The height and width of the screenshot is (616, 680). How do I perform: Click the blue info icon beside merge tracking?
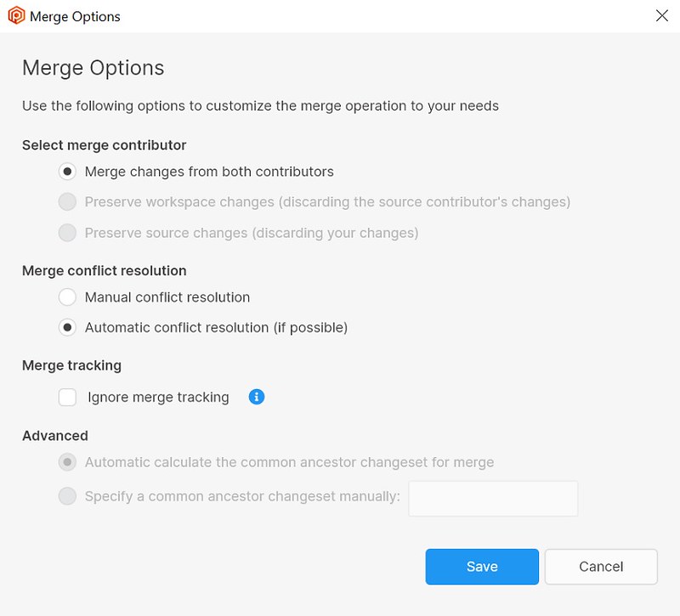point(257,397)
